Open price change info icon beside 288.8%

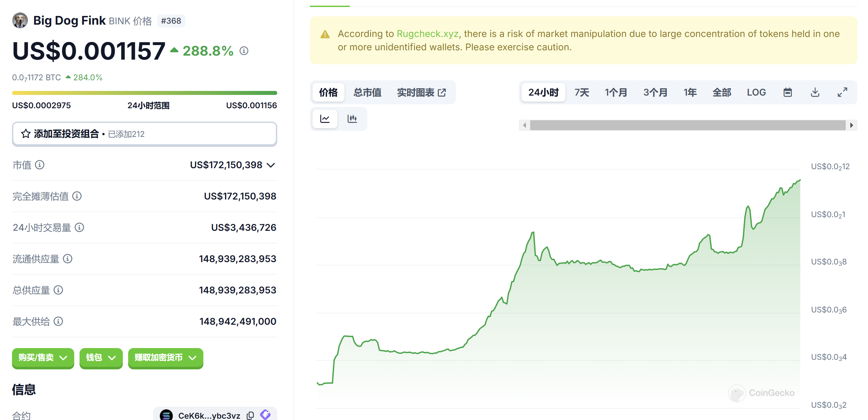244,51
